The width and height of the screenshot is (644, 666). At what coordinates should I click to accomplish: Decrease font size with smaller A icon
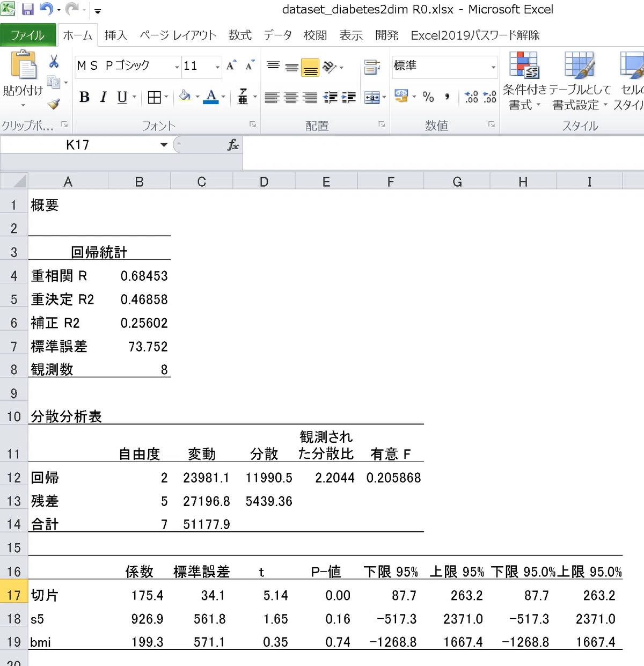[250, 65]
